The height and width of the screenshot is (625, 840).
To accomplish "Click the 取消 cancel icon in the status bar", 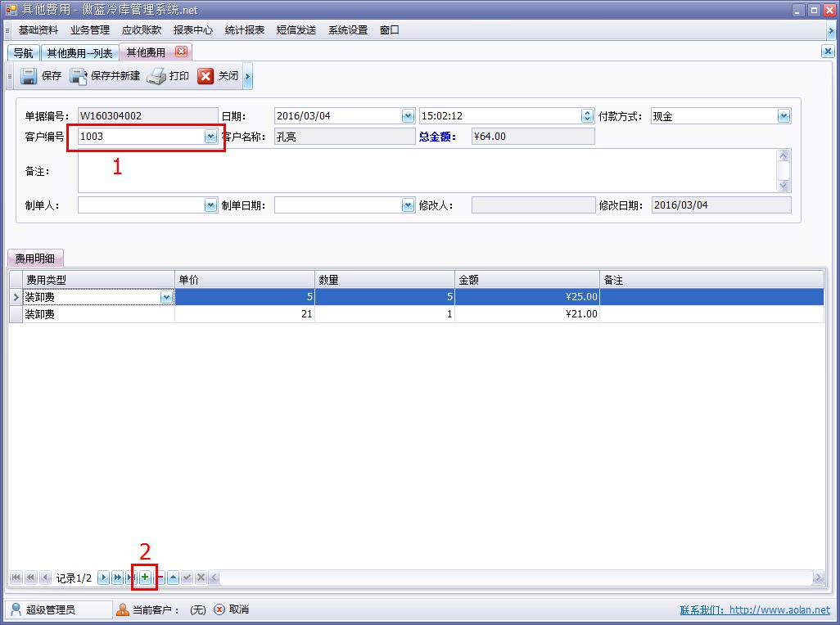I will click(218, 609).
